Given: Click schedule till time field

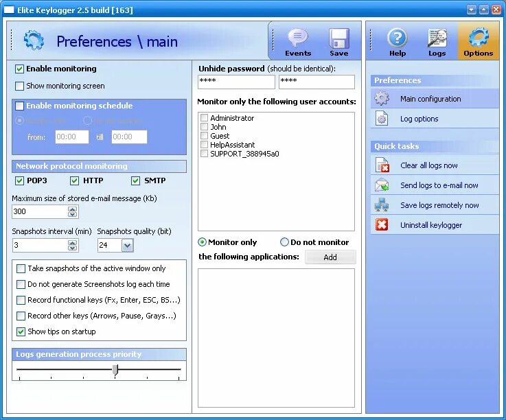Looking at the screenshot, I should [129, 137].
